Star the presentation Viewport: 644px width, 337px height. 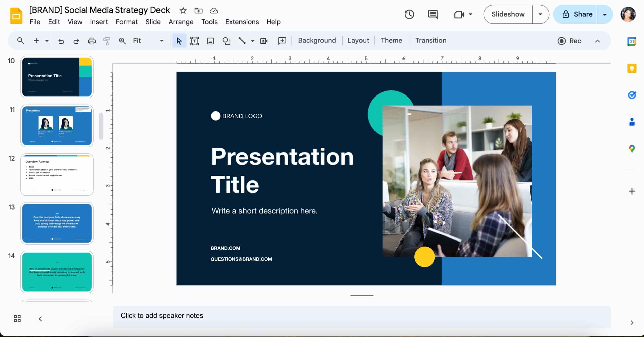(x=183, y=11)
